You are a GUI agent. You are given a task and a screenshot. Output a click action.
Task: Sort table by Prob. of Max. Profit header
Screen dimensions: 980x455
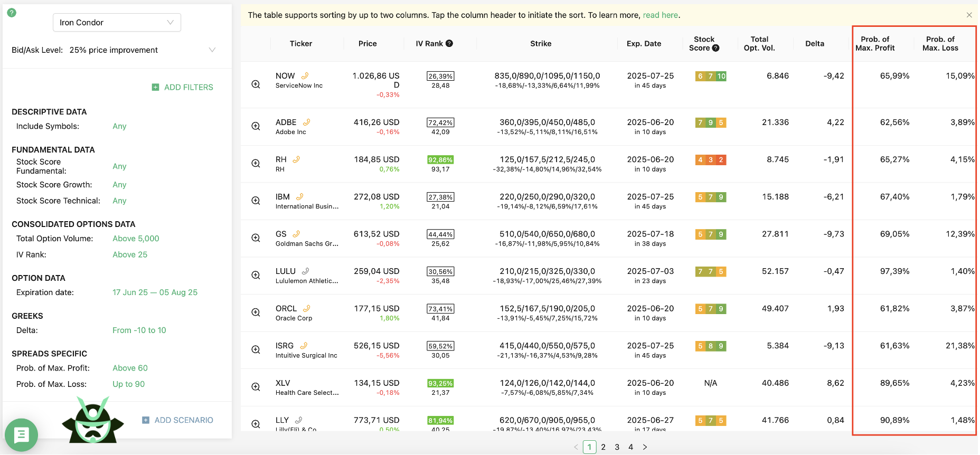[875, 43]
